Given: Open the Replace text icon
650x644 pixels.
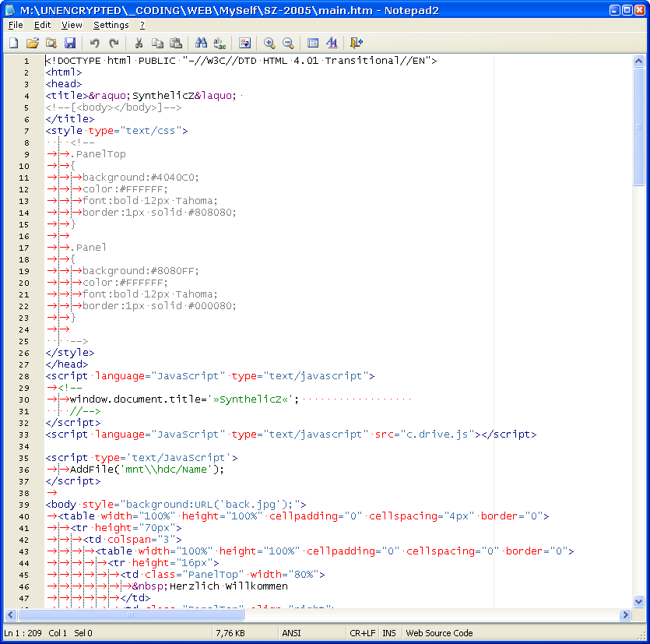Looking at the screenshot, I should 220,43.
